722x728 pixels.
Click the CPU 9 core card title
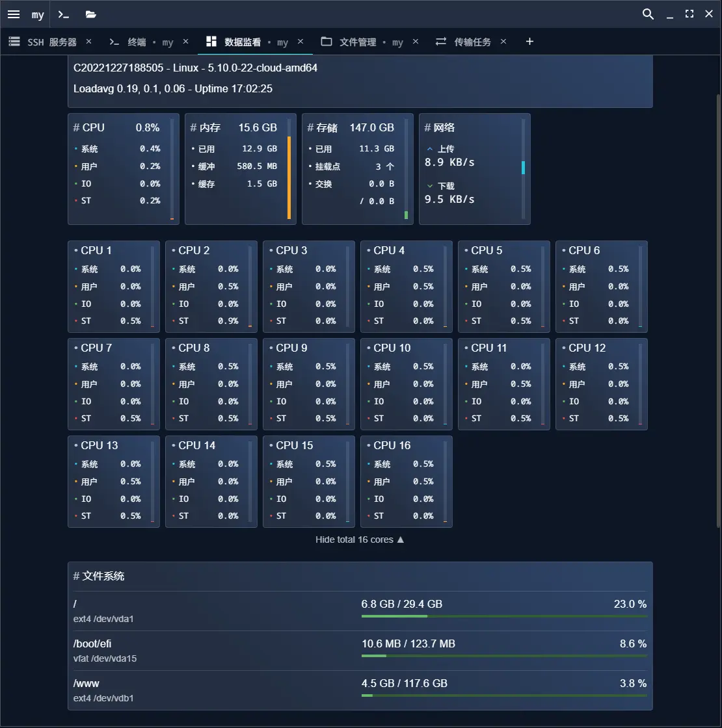coord(291,348)
